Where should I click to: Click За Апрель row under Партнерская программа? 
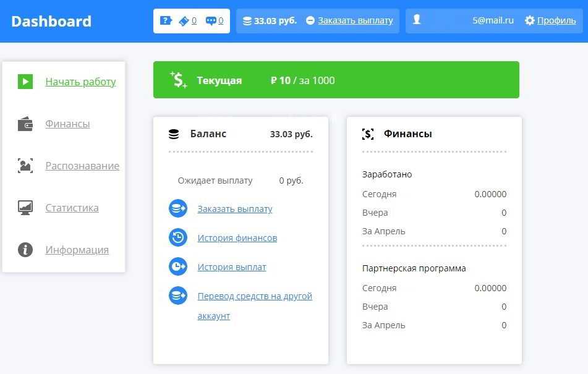pyautogui.click(x=434, y=325)
